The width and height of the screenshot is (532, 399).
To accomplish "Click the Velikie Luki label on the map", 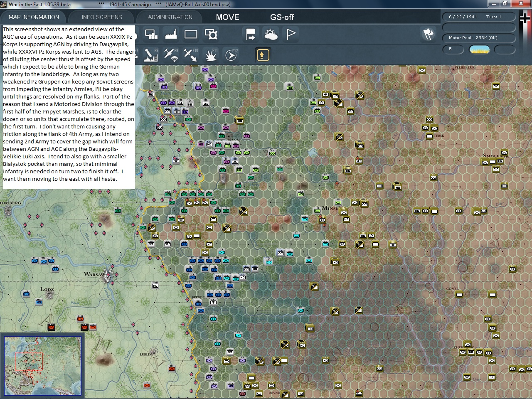I will click(465, 67).
